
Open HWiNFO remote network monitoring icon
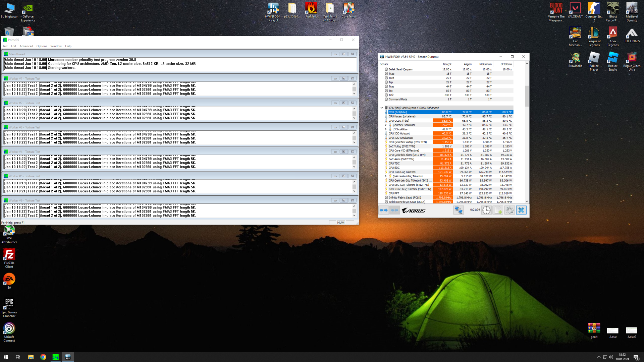coord(458,210)
